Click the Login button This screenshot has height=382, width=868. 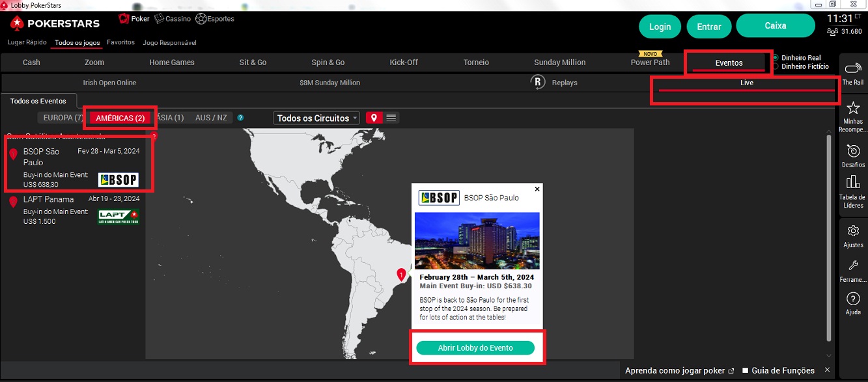click(660, 27)
